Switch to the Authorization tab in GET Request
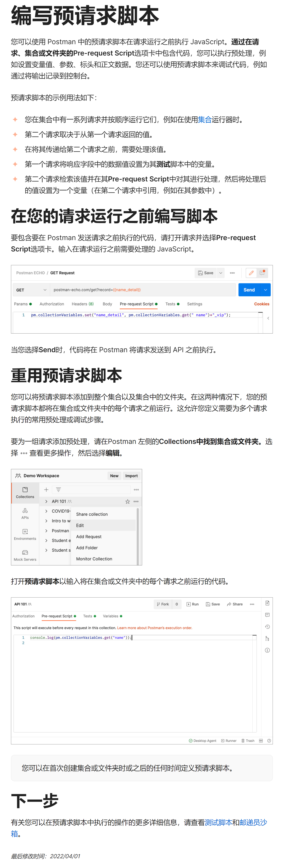The image size is (284, 868). click(52, 304)
